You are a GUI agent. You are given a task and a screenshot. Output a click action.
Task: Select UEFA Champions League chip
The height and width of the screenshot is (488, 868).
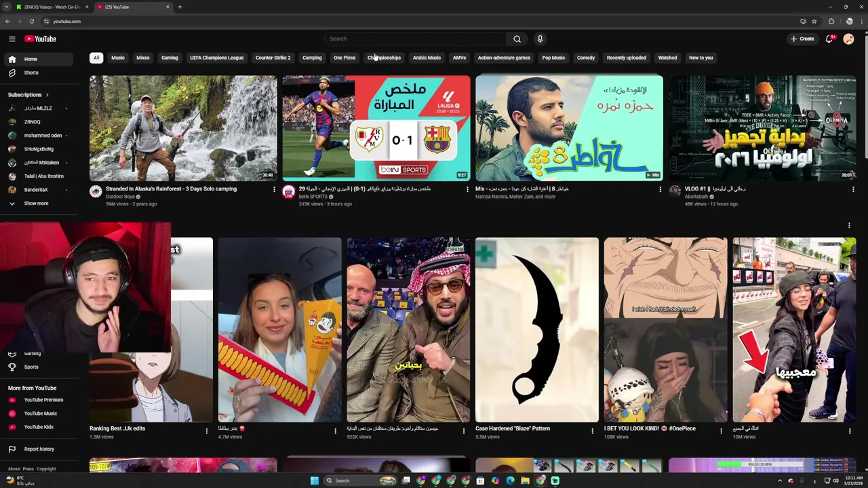coord(217,58)
